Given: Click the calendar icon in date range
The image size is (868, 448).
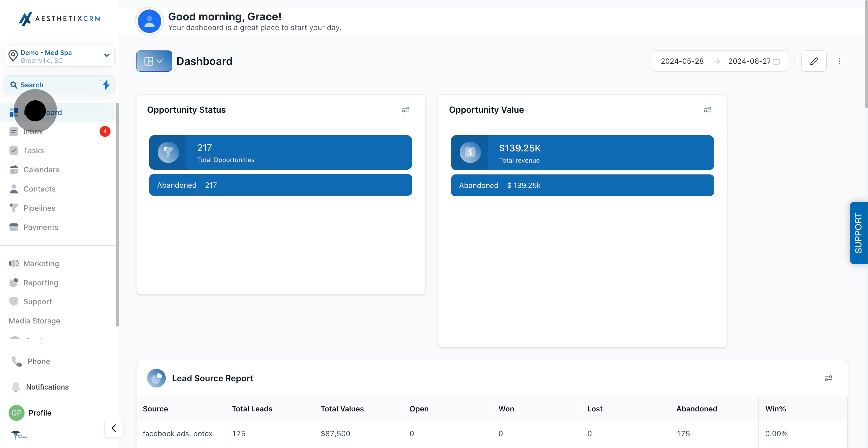Looking at the screenshot, I should click(x=776, y=61).
